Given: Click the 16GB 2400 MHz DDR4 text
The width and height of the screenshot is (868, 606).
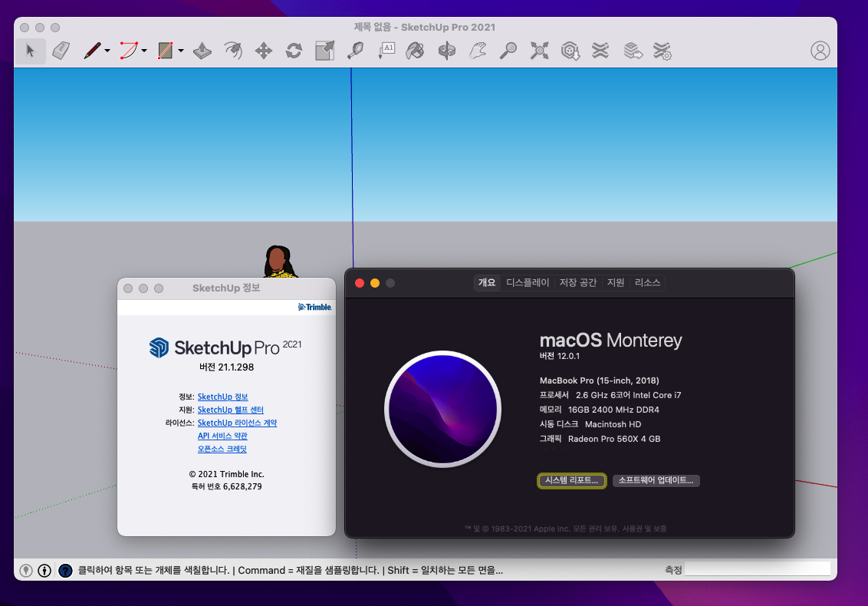Looking at the screenshot, I should [613, 410].
